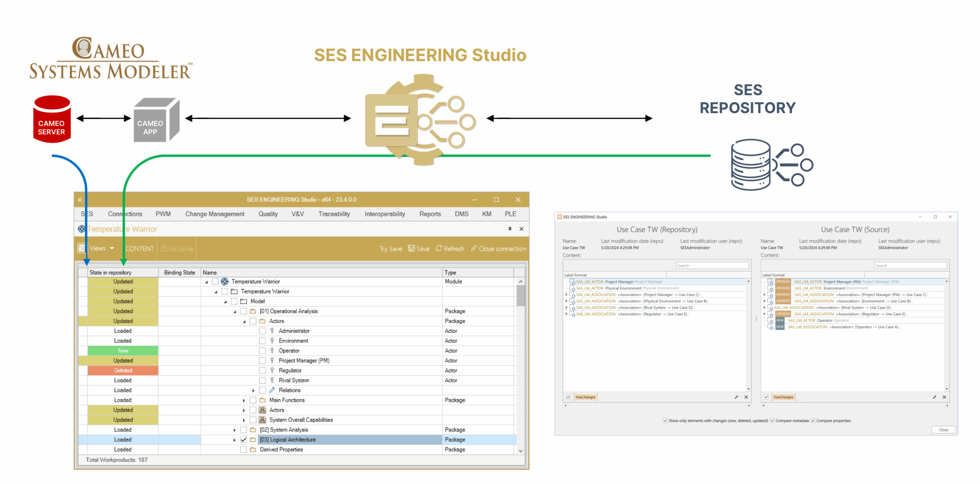Viewport: 980px width, 484px height.
Task: Click the Exclusive lock icon
Action: (164, 248)
